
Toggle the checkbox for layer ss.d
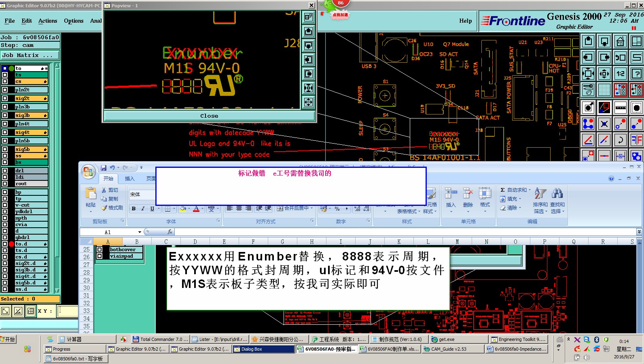5,289
